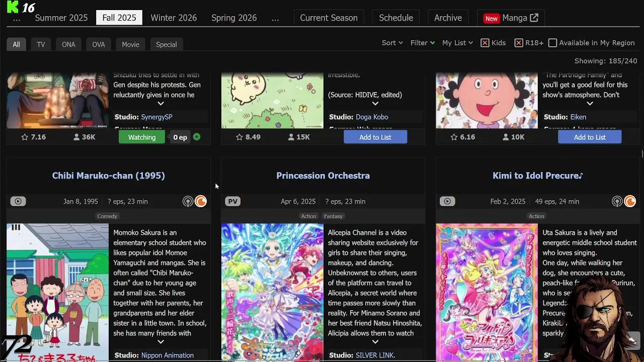
Task: Open broadcast icon on Kimi to Idol Precure
Action: [x=617, y=202]
